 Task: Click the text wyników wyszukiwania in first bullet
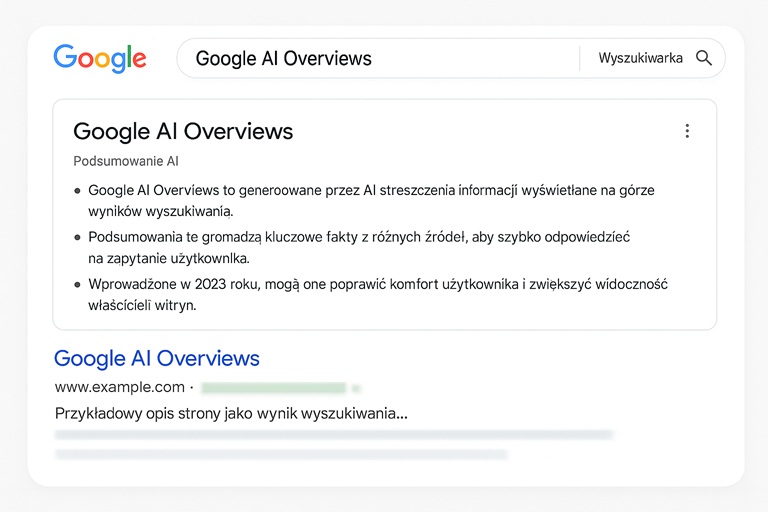click(x=161, y=211)
